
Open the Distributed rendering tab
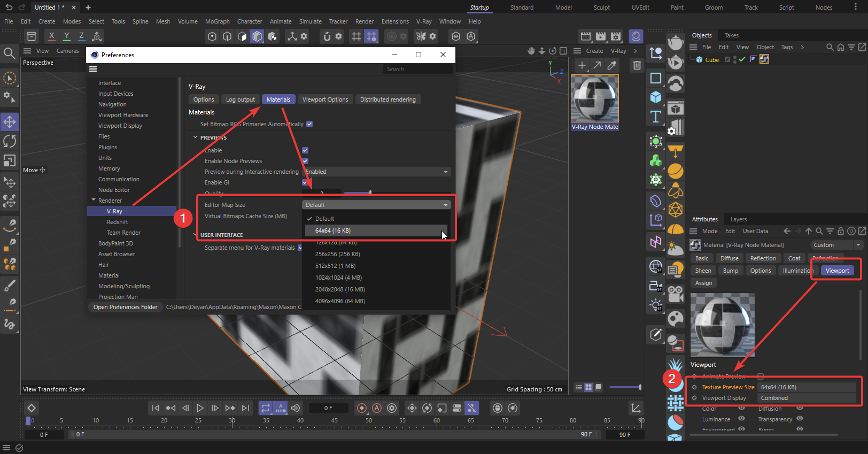point(387,99)
